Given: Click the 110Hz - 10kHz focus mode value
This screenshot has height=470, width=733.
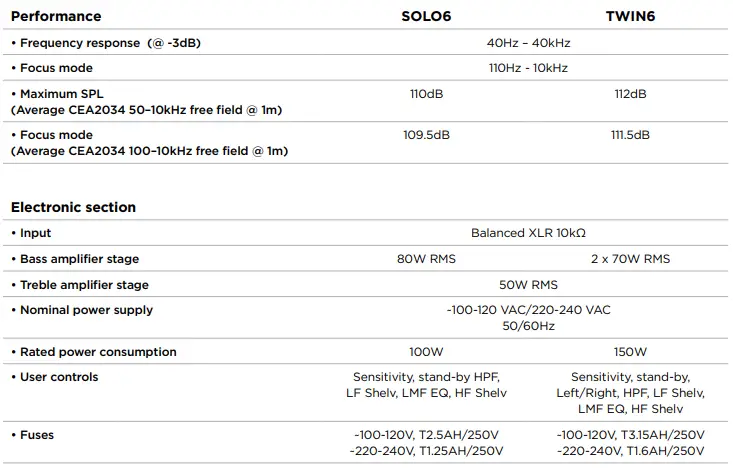Looking at the screenshot, I should 528,68.
